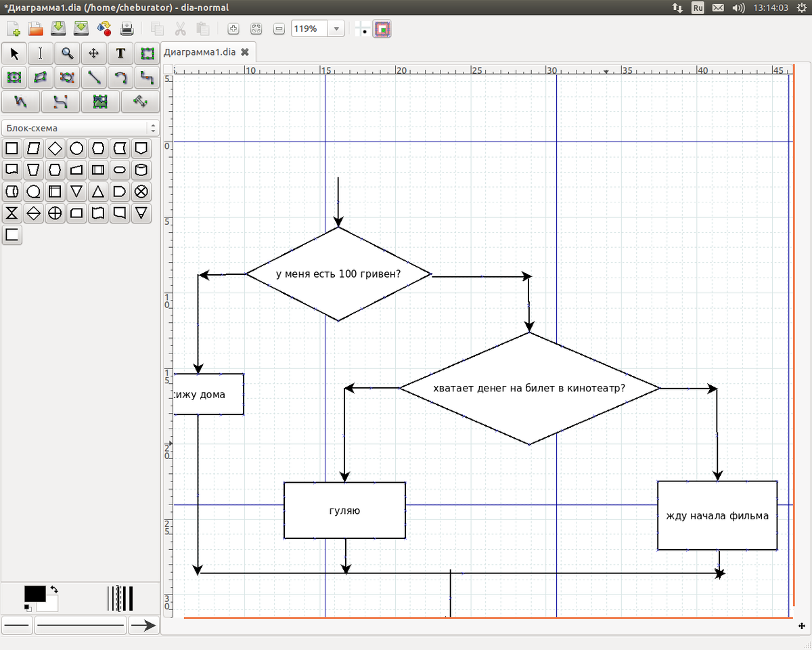Pick the flowchart magnetic disk cylinder shape

(x=141, y=169)
